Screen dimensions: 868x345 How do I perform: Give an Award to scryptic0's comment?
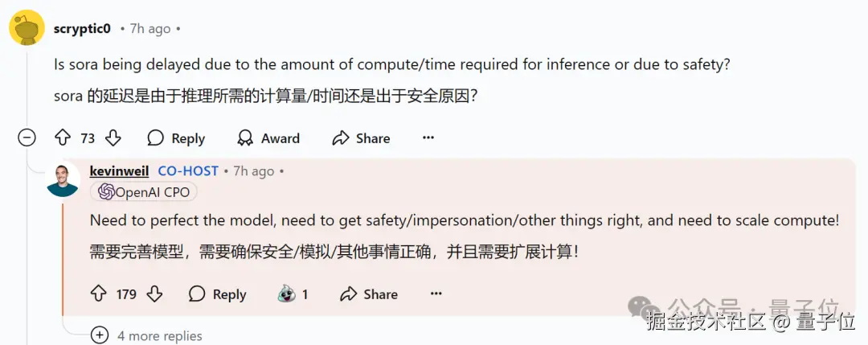(x=268, y=138)
